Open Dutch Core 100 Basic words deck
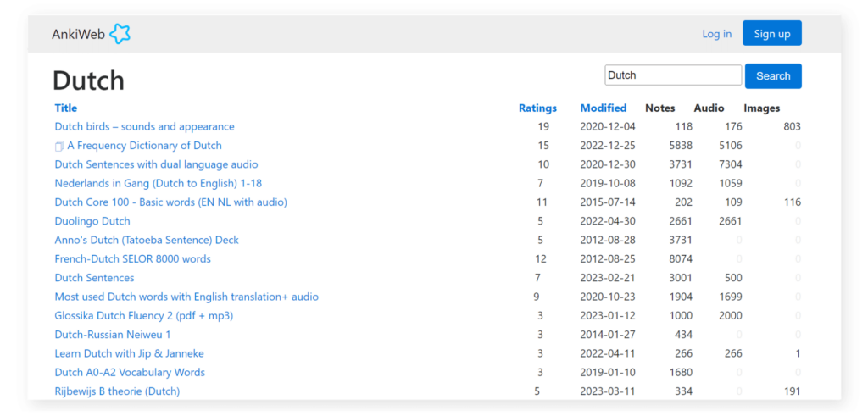 click(170, 202)
